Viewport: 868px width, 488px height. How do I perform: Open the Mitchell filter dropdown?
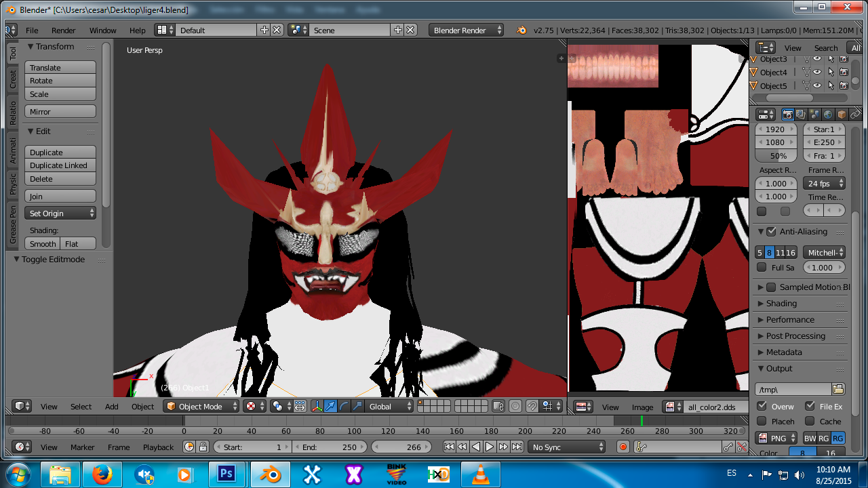pyautogui.click(x=824, y=252)
